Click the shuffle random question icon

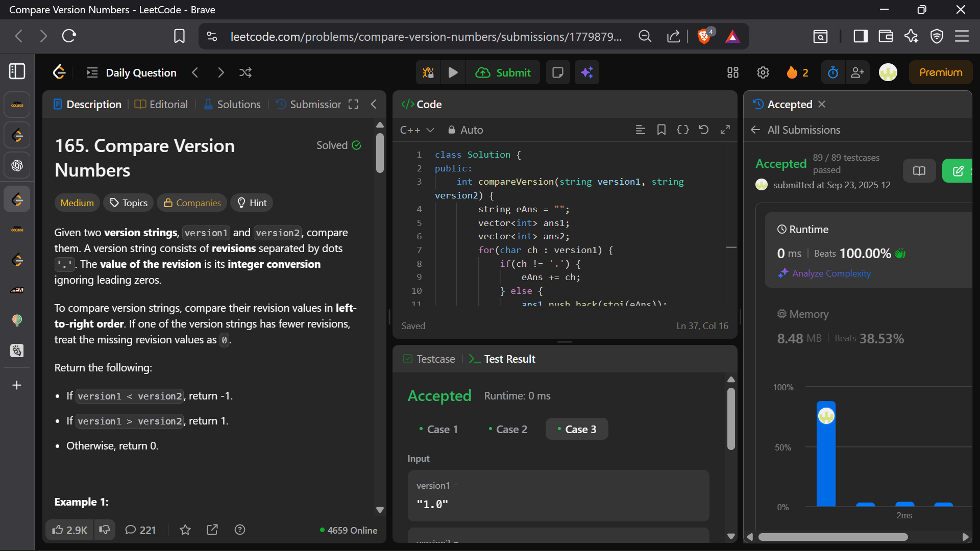(x=246, y=72)
